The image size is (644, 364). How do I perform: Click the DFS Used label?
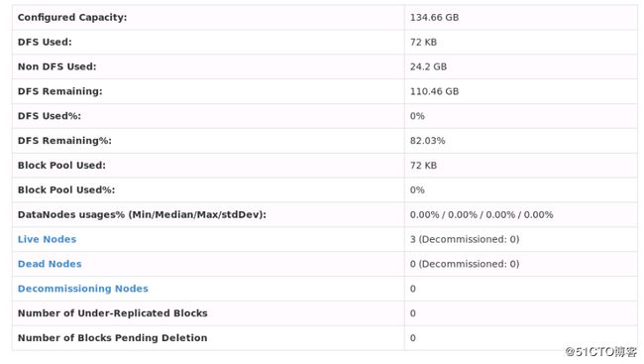(x=45, y=42)
